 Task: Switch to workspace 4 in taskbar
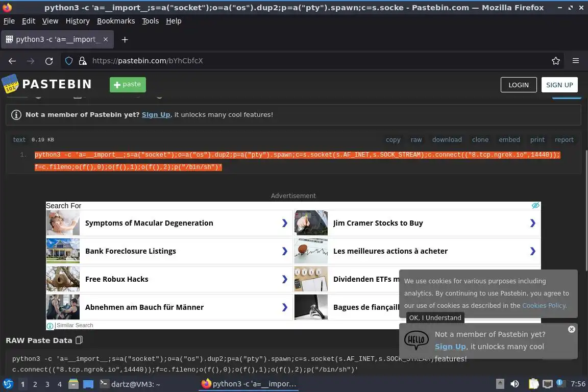[60, 384]
